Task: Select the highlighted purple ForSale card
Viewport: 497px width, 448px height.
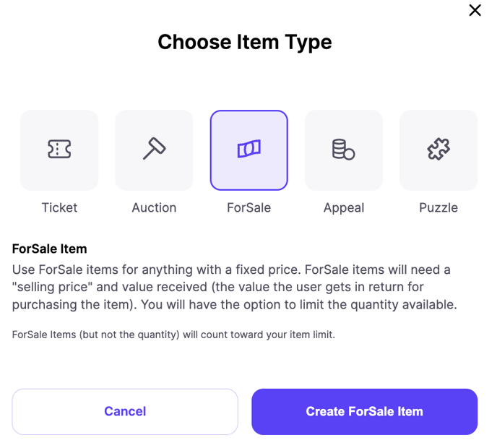Action: pyautogui.click(x=248, y=150)
